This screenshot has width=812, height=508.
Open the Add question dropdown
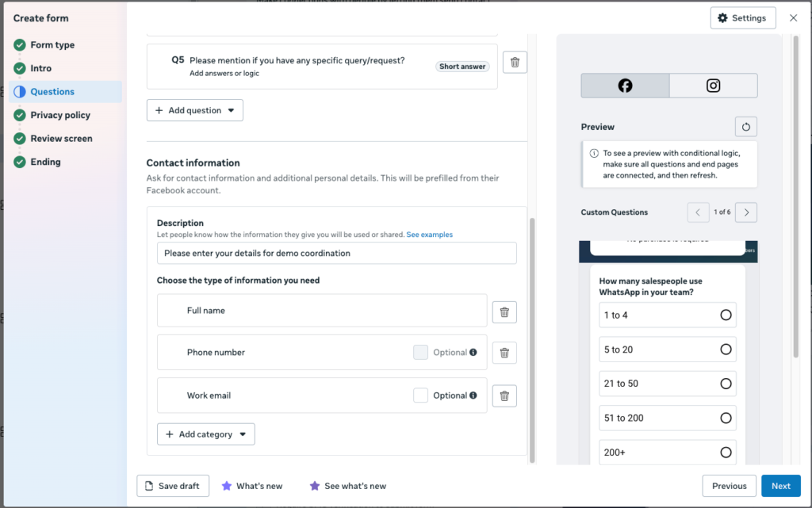pyautogui.click(x=195, y=111)
